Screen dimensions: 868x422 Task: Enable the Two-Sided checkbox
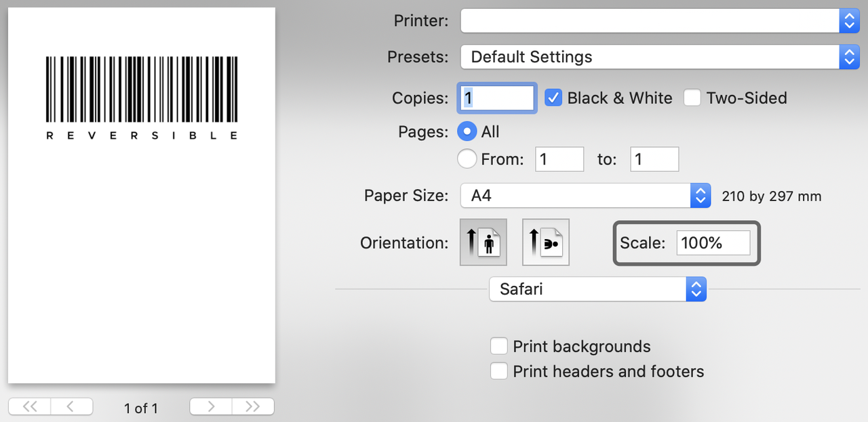[692, 98]
